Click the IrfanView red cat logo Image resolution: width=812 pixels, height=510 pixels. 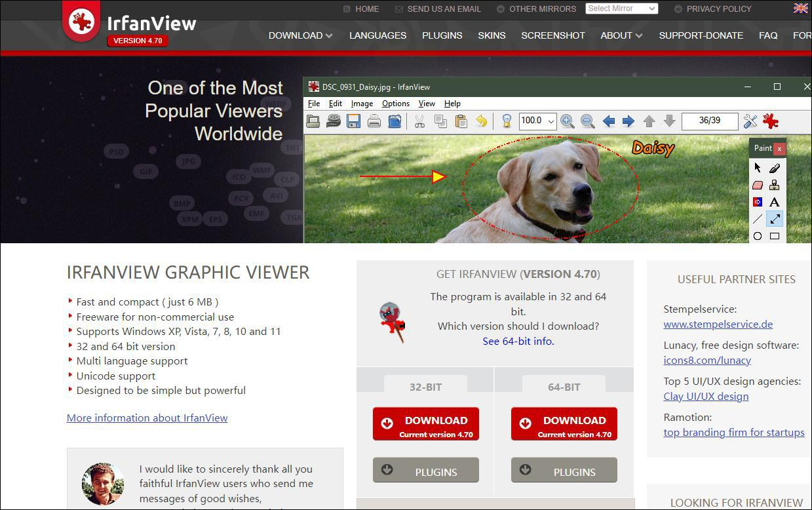pos(81,22)
